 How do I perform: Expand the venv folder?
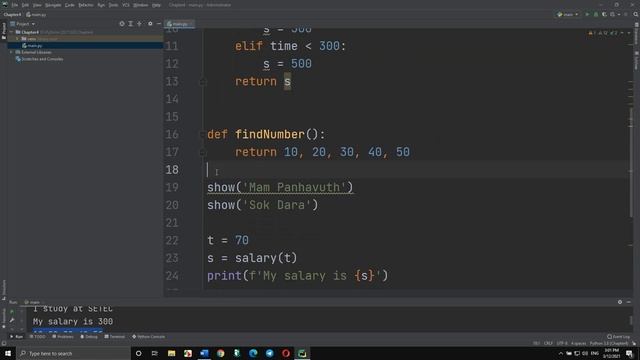(17, 39)
